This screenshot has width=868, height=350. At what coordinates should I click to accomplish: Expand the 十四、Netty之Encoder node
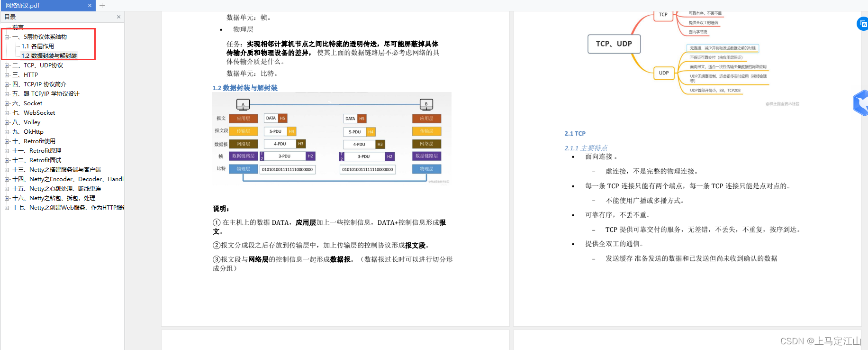7,179
